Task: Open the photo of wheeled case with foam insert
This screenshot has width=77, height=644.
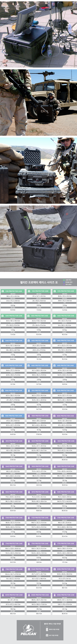Action: coord(38,238)
